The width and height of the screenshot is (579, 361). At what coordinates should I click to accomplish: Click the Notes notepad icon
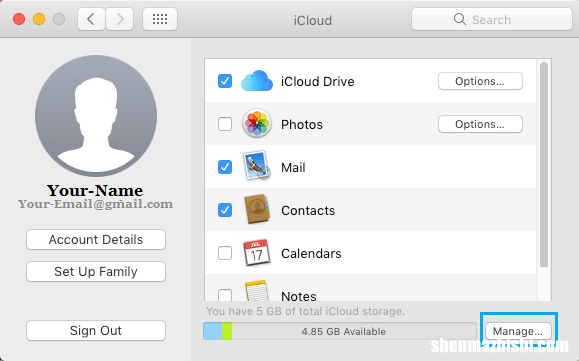click(257, 291)
